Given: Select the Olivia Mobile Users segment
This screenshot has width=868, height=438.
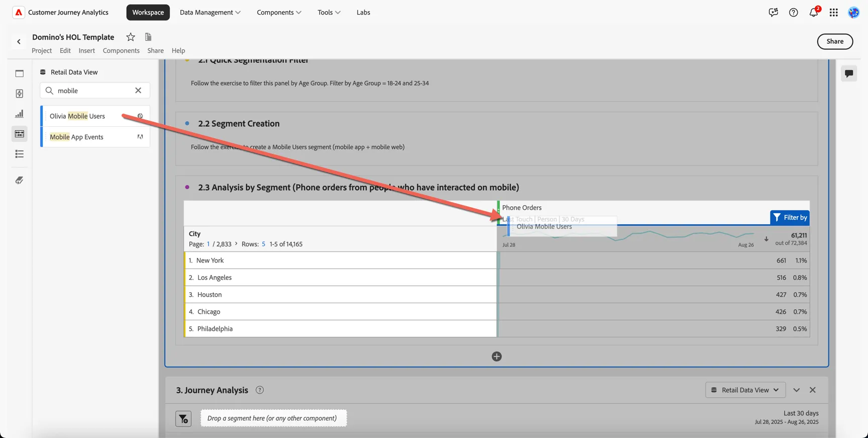Looking at the screenshot, I should pyautogui.click(x=95, y=116).
